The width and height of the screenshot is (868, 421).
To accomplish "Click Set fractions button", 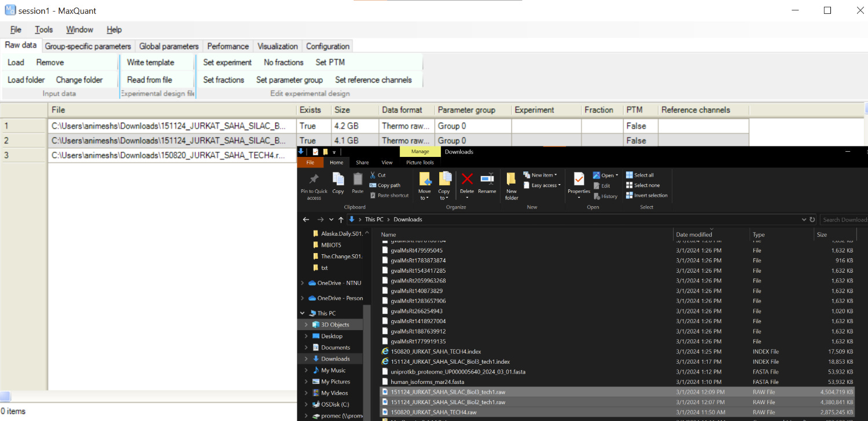I will click(x=224, y=80).
